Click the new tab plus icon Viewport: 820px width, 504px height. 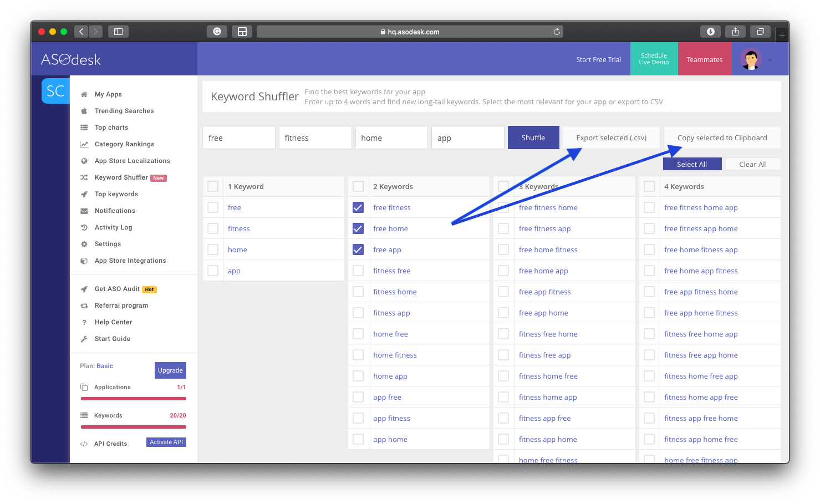coord(782,35)
